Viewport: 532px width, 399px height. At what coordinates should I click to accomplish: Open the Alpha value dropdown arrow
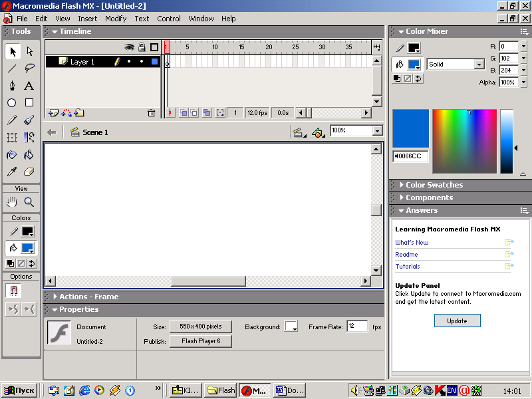click(523, 82)
